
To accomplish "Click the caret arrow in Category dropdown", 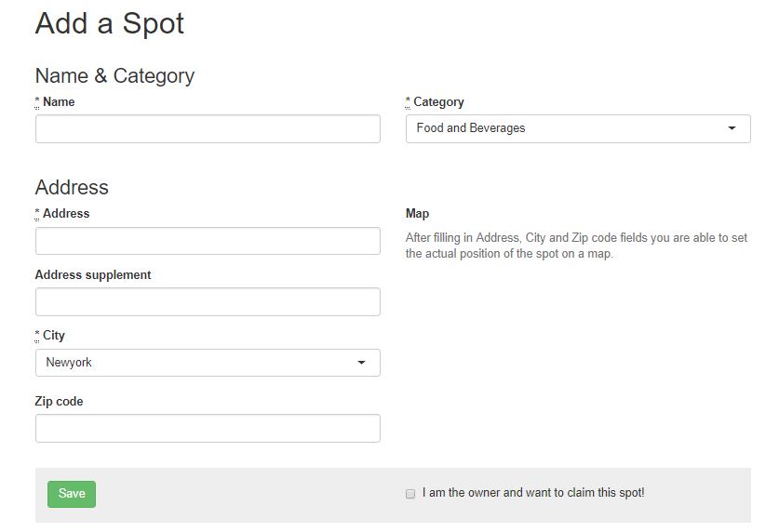I will [732, 128].
